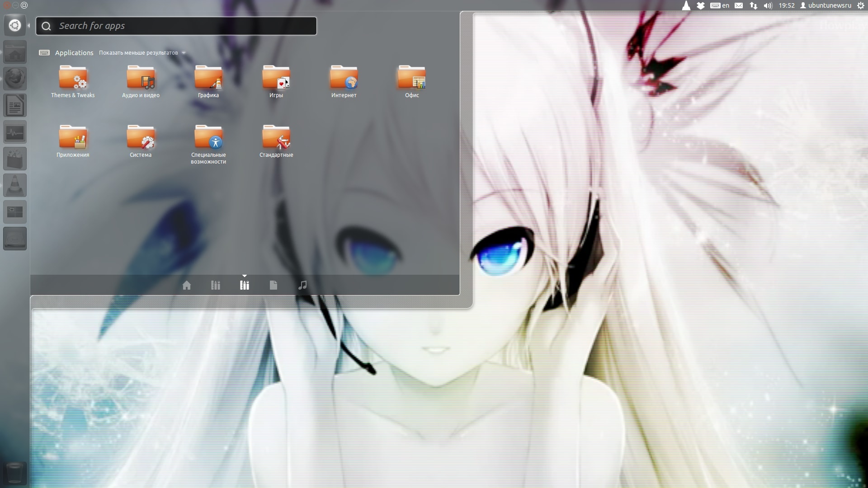Open the network connections indicator
Image resolution: width=868 pixels, height=488 pixels.
pyautogui.click(x=754, y=5)
